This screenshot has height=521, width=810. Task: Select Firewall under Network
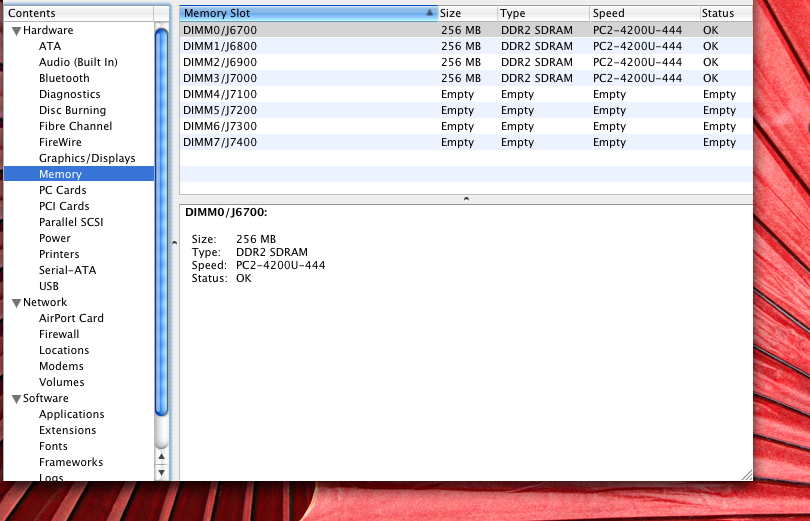(59, 334)
